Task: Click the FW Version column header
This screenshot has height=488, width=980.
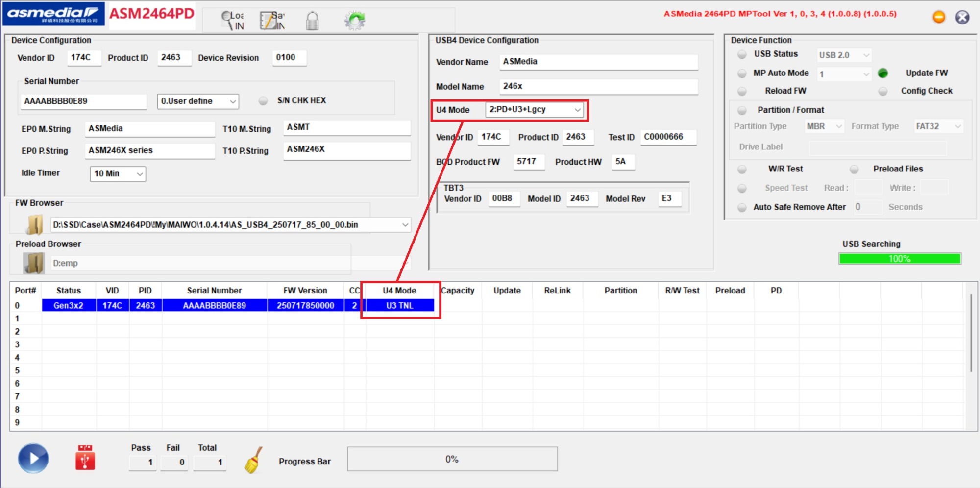Action: (x=305, y=291)
